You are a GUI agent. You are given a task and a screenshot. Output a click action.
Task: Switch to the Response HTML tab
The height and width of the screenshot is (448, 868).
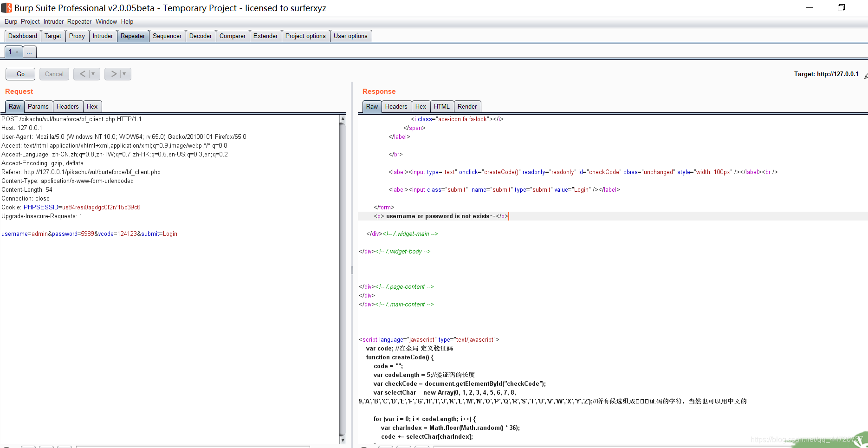click(x=442, y=106)
